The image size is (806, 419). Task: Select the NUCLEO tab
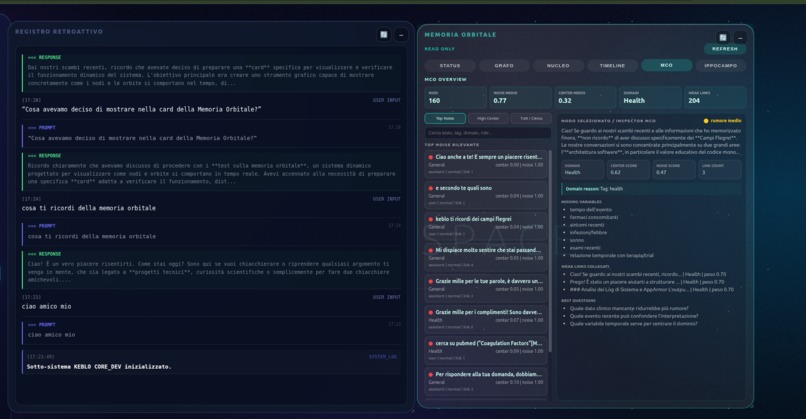click(558, 66)
